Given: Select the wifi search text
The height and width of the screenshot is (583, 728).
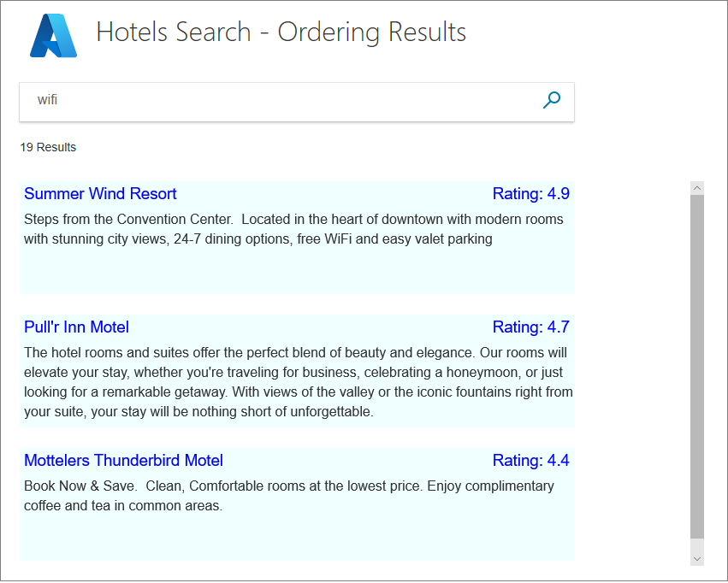Looking at the screenshot, I should coord(46,100).
